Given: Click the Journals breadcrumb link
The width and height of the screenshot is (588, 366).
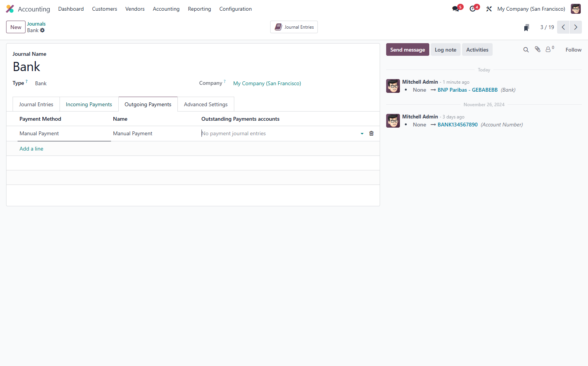Looking at the screenshot, I should pos(36,24).
